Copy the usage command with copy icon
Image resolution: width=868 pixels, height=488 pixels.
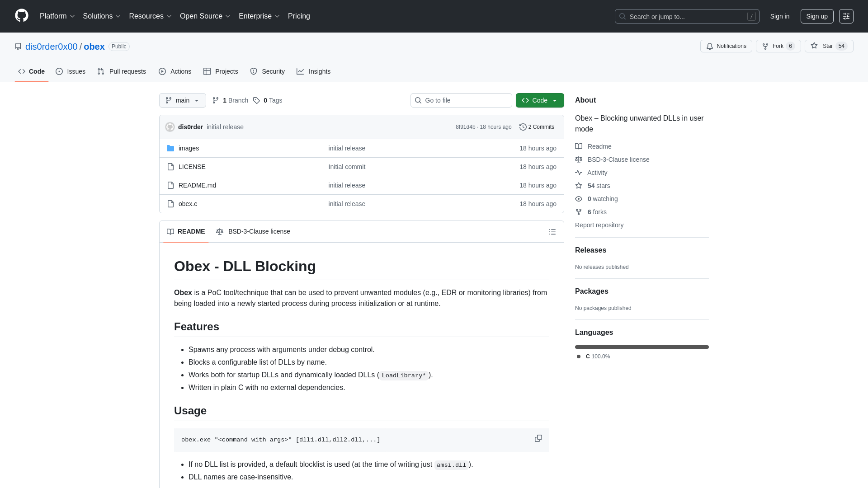[x=538, y=438]
